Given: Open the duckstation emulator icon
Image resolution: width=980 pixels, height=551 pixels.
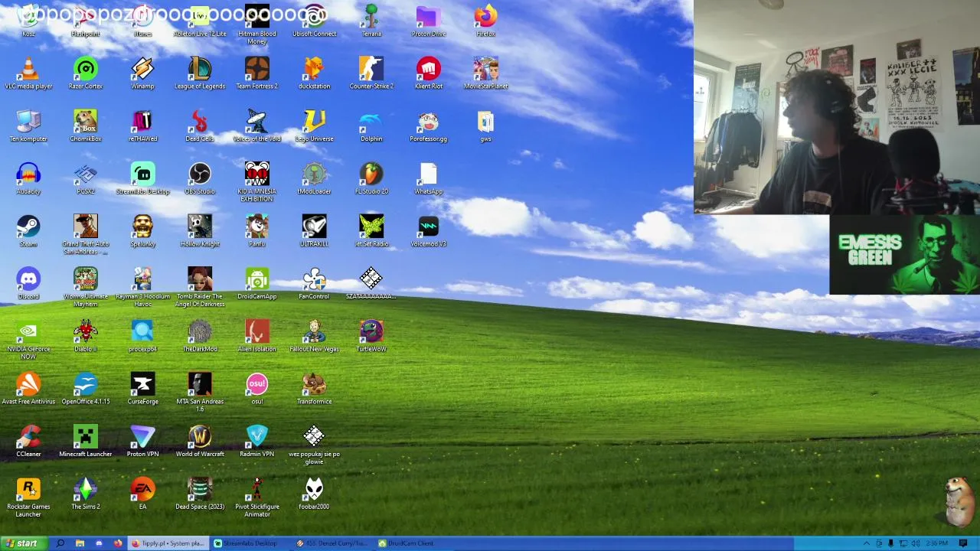Looking at the screenshot, I should pyautogui.click(x=314, y=73).
